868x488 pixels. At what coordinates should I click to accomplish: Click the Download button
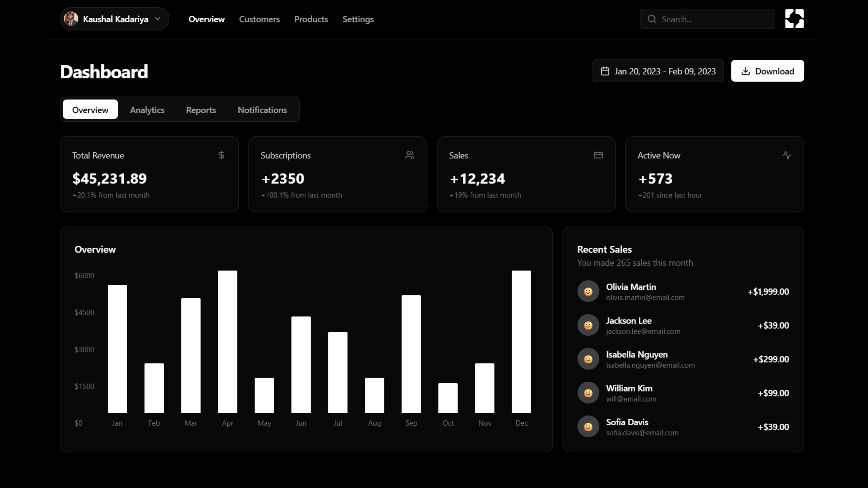767,71
